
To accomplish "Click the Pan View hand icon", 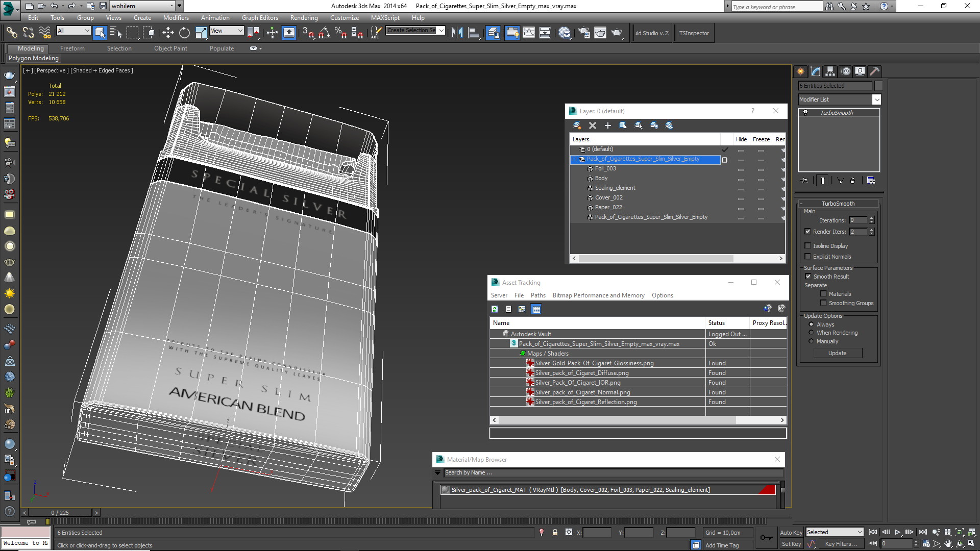I will coord(948,544).
